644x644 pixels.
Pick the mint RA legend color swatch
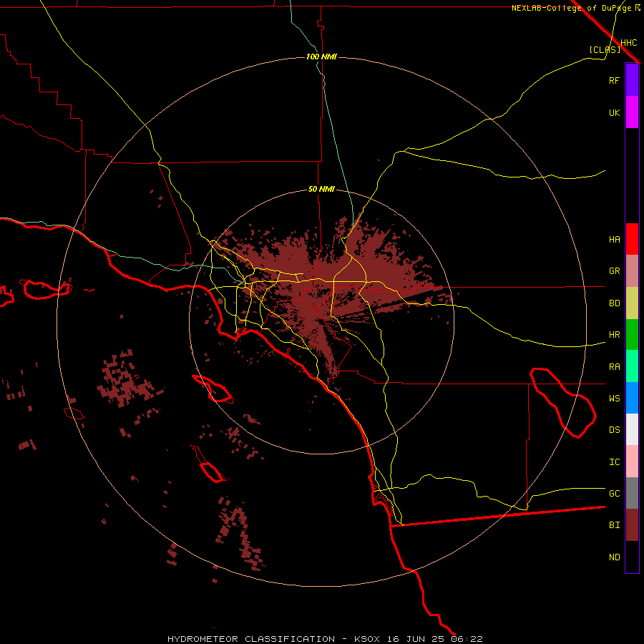[632, 366]
